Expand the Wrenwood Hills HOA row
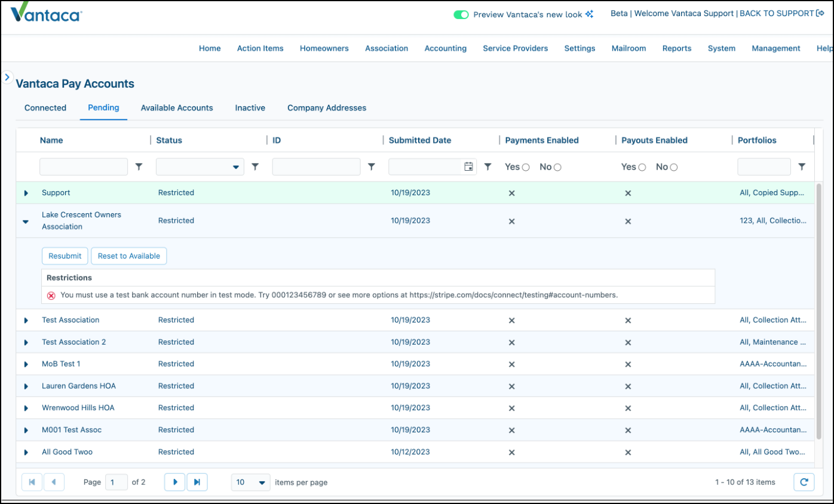Image resolution: width=834 pixels, height=504 pixels. [26, 408]
